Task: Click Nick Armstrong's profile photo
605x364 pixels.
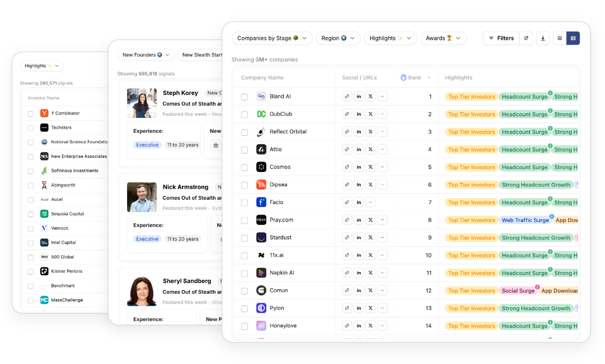Action: [142, 197]
